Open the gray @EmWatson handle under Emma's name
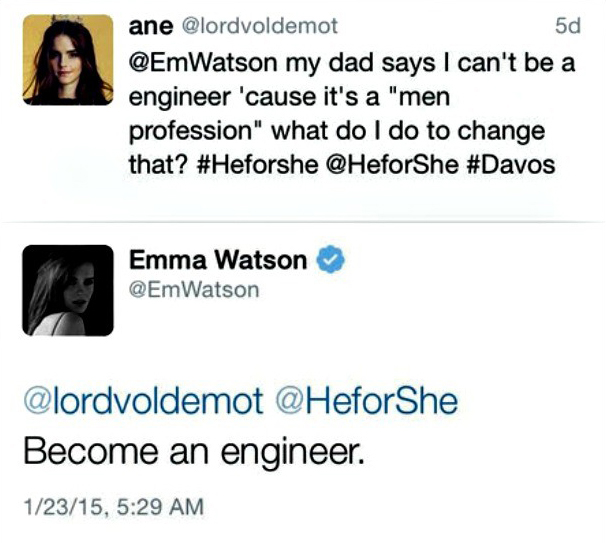The width and height of the screenshot is (606, 543). tap(194, 290)
